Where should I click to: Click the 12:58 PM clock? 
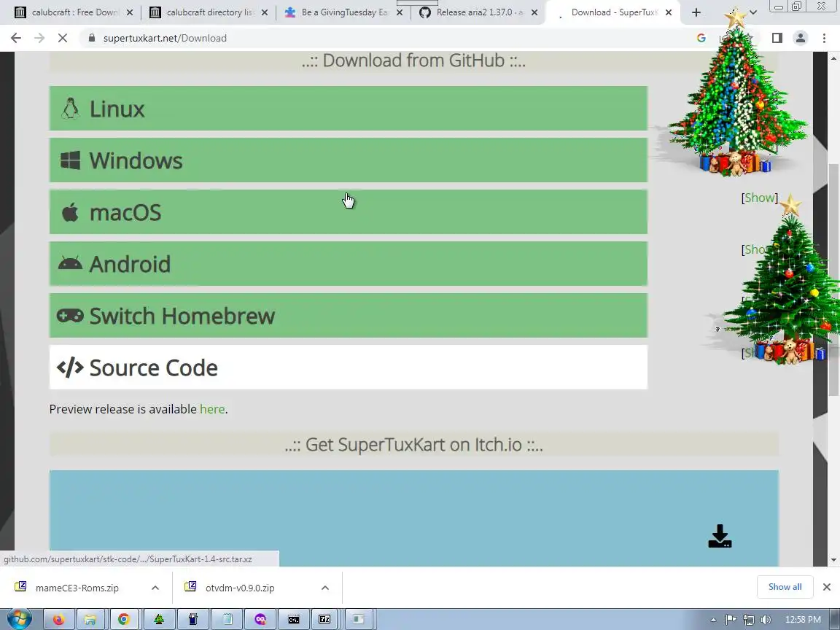click(x=803, y=620)
